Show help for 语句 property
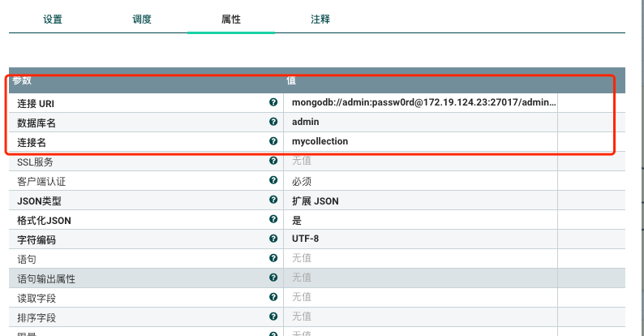Image resolution: width=644 pixels, height=336 pixels. coord(273,258)
